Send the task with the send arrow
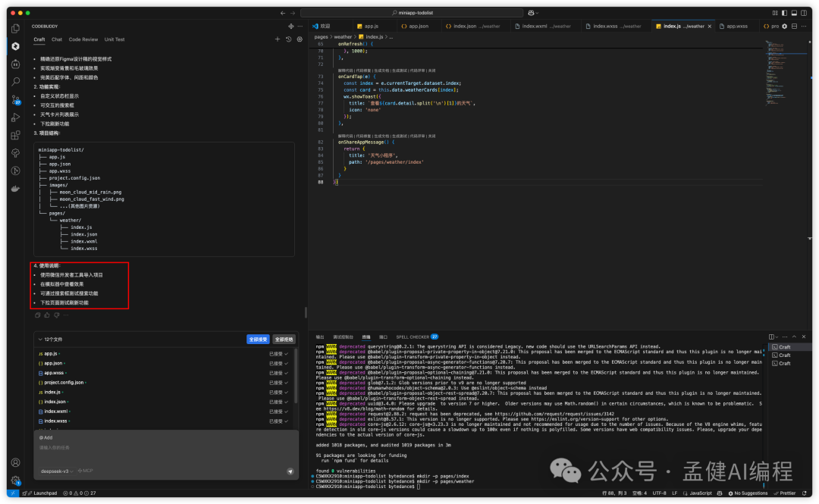 pyautogui.click(x=290, y=471)
